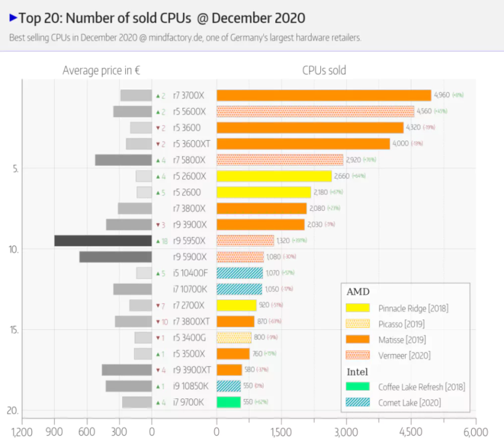Click the yellow Pinnacle Ridge legend swatch
The height and width of the screenshot is (444, 504).
click(x=357, y=308)
